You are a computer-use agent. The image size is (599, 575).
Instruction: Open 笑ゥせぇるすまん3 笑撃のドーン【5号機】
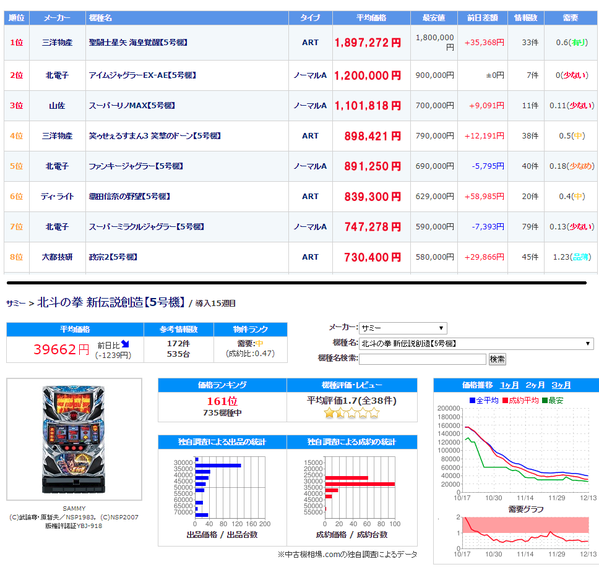click(x=155, y=136)
